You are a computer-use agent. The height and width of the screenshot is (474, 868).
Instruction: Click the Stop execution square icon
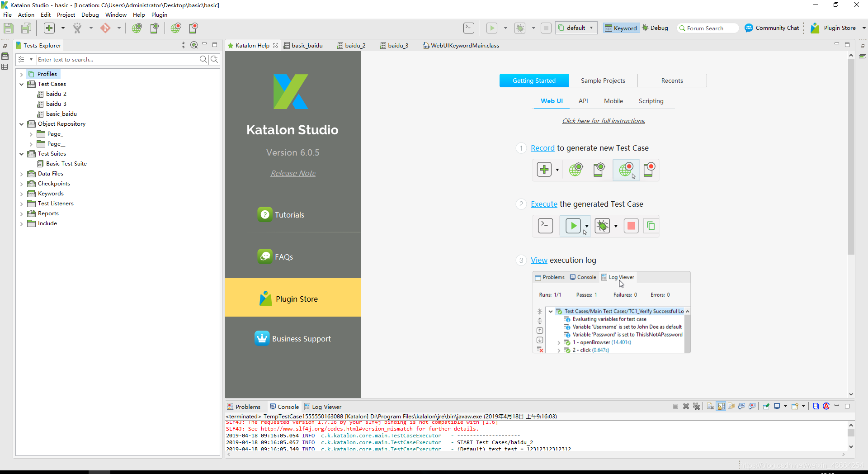[546, 28]
